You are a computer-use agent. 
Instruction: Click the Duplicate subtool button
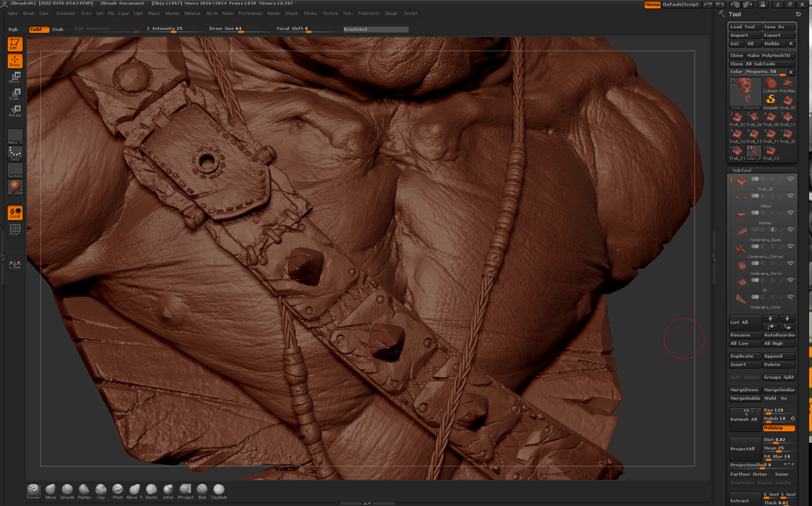(745, 356)
